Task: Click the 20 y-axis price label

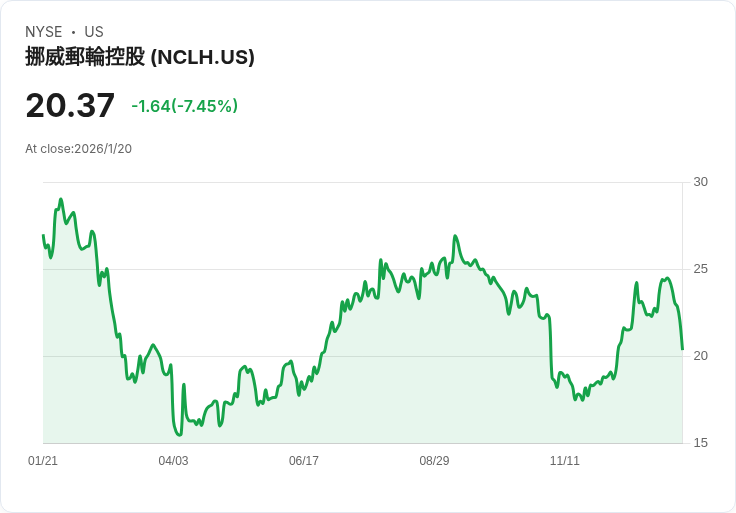Action: click(700, 356)
